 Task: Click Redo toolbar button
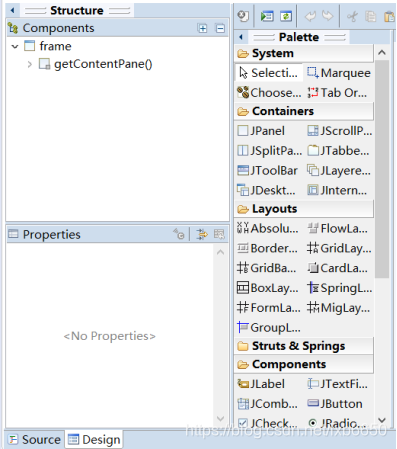328,16
